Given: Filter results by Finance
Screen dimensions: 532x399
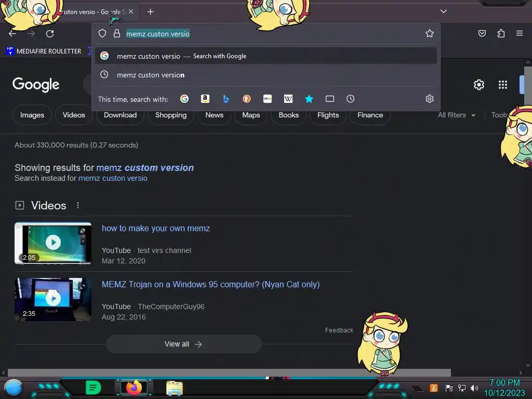Looking at the screenshot, I should click(370, 115).
